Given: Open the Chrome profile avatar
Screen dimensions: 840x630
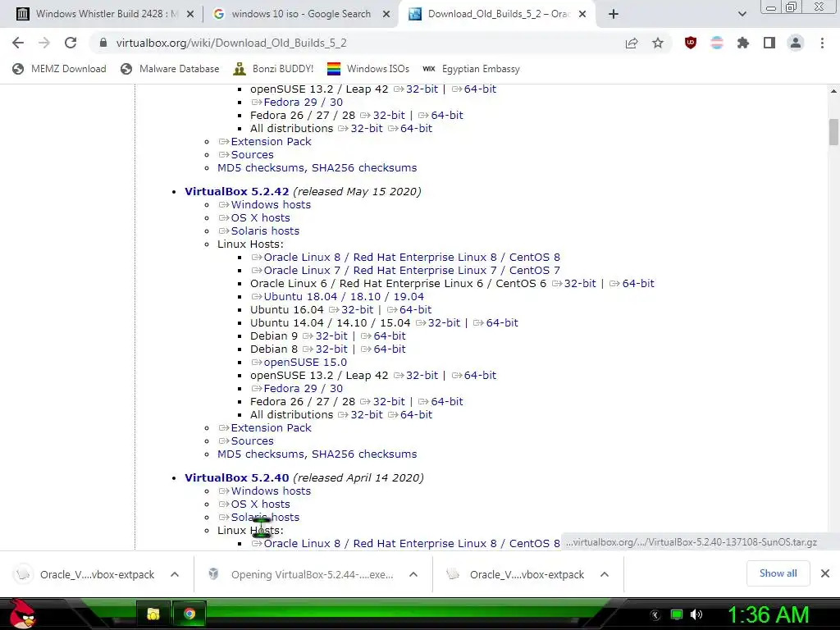Looking at the screenshot, I should pyautogui.click(x=796, y=43).
